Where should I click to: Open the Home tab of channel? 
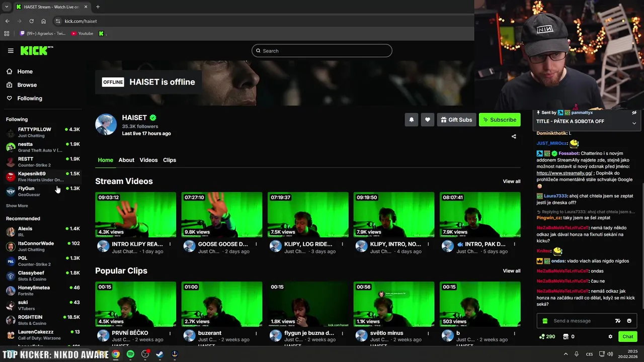pos(105,160)
